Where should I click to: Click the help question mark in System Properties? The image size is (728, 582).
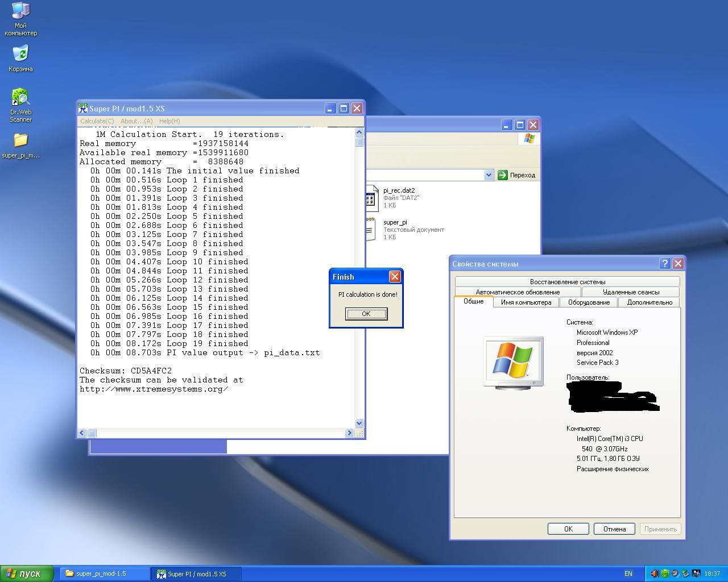pyautogui.click(x=665, y=264)
